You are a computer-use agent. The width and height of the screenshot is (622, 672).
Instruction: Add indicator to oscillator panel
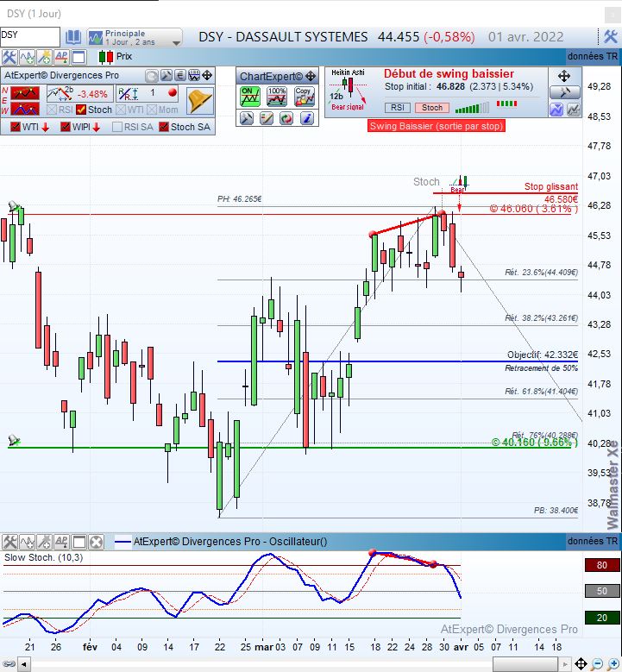click(x=27, y=542)
